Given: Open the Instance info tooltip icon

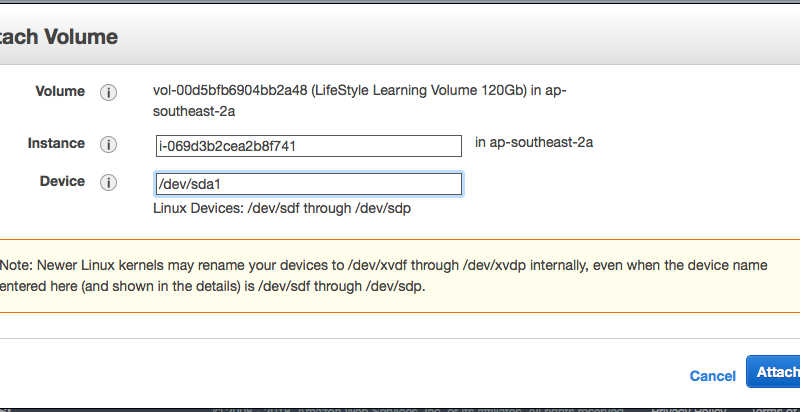Looking at the screenshot, I should (x=108, y=145).
